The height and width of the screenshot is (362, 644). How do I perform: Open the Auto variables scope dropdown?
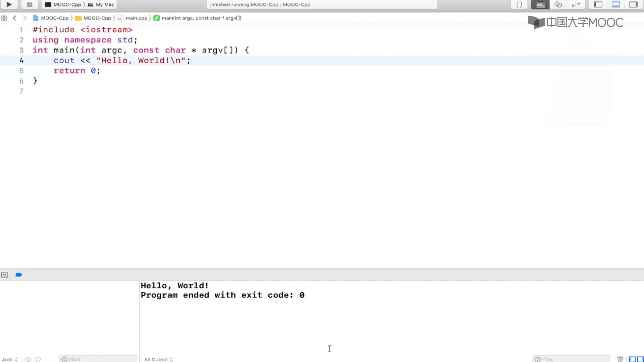[10, 359]
